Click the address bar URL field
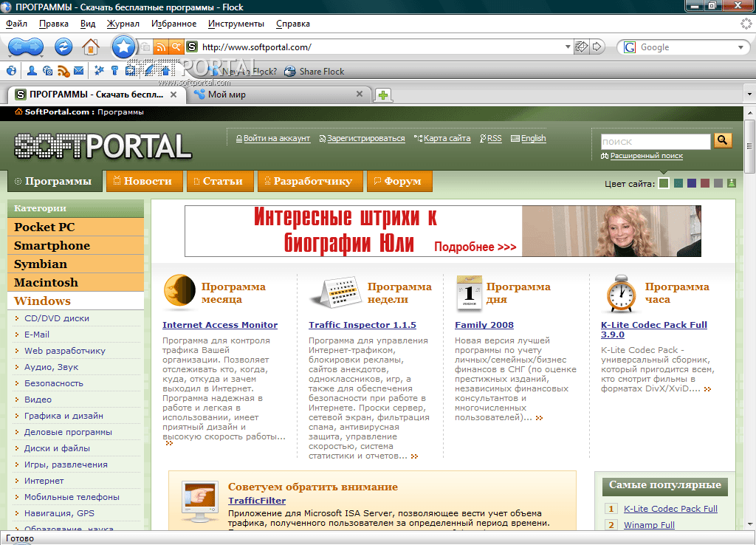 point(381,47)
